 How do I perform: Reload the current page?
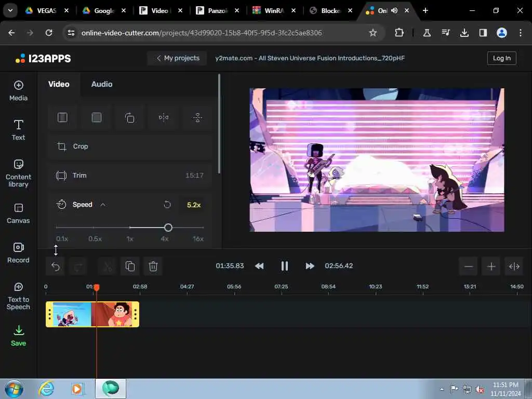[49, 33]
